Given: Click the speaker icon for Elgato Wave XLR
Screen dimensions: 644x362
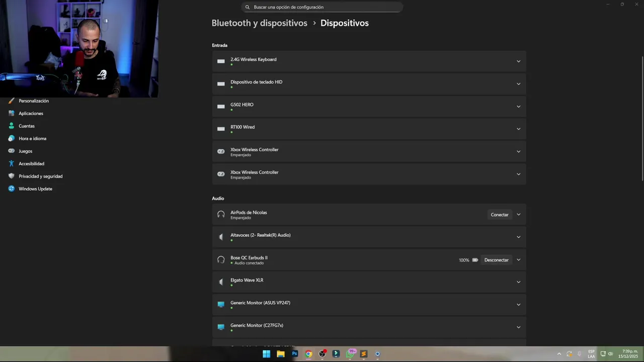Looking at the screenshot, I should [221, 282].
